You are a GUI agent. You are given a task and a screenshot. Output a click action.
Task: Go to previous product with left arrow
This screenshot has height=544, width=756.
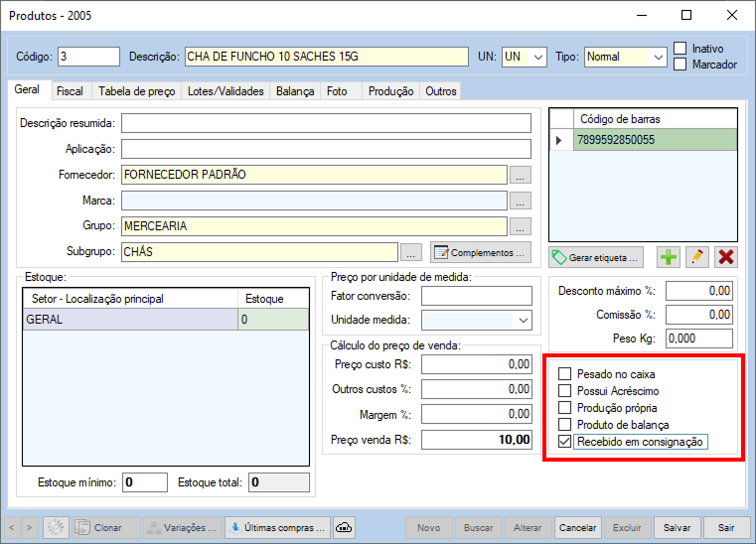[x=12, y=527]
